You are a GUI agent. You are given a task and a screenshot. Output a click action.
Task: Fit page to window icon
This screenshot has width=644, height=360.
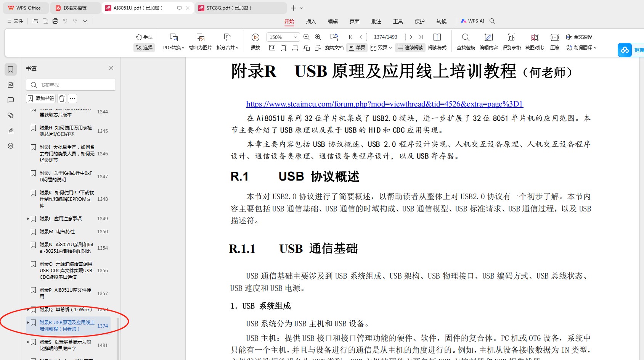click(x=284, y=48)
